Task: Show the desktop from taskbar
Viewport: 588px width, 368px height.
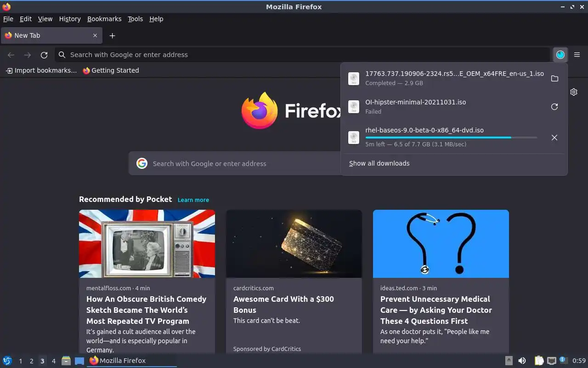Action: [x=79, y=361]
